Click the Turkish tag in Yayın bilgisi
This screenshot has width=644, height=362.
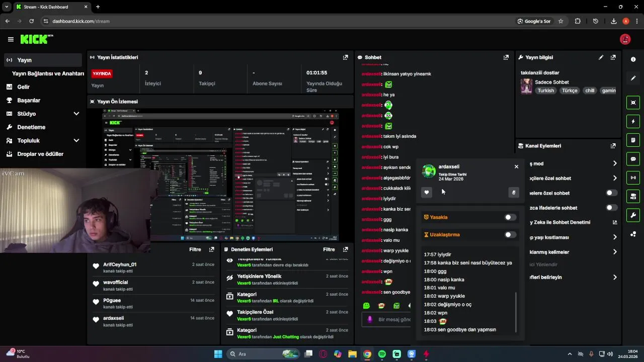tap(545, 90)
